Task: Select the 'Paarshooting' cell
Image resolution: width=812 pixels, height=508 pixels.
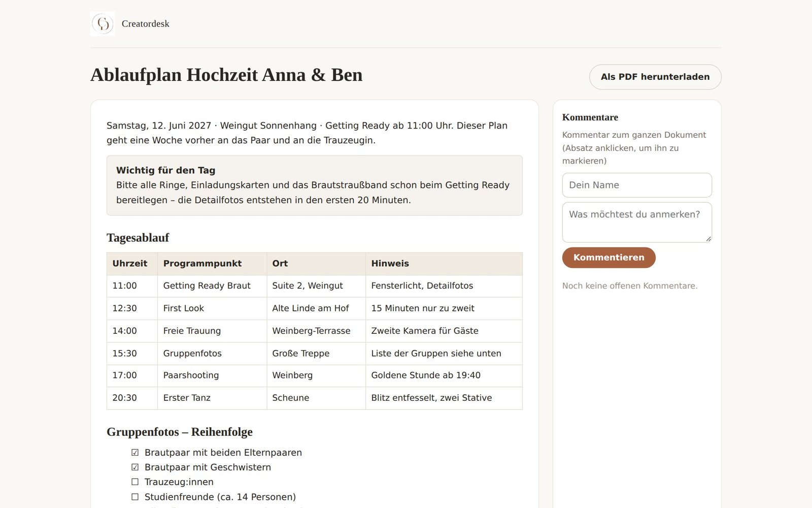Action: coord(212,375)
